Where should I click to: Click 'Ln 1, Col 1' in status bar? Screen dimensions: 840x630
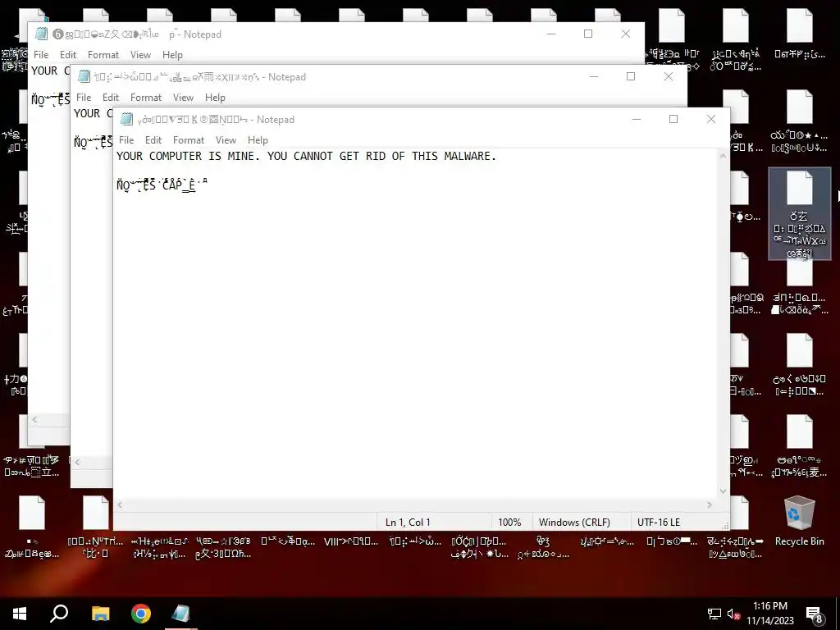click(x=408, y=522)
